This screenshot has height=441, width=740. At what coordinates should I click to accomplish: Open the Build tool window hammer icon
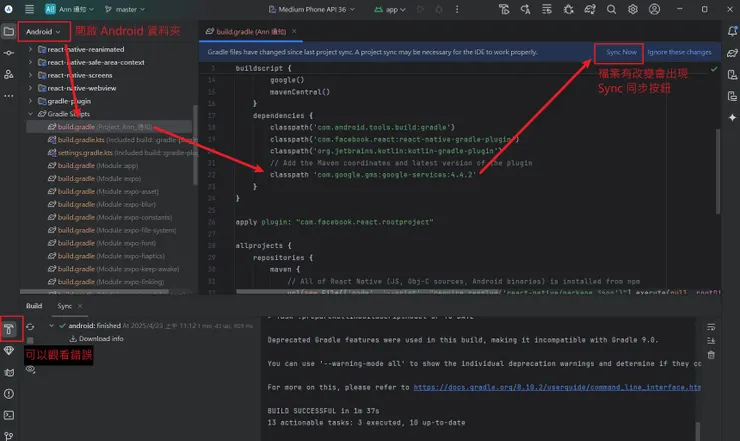[x=11, y=328]
